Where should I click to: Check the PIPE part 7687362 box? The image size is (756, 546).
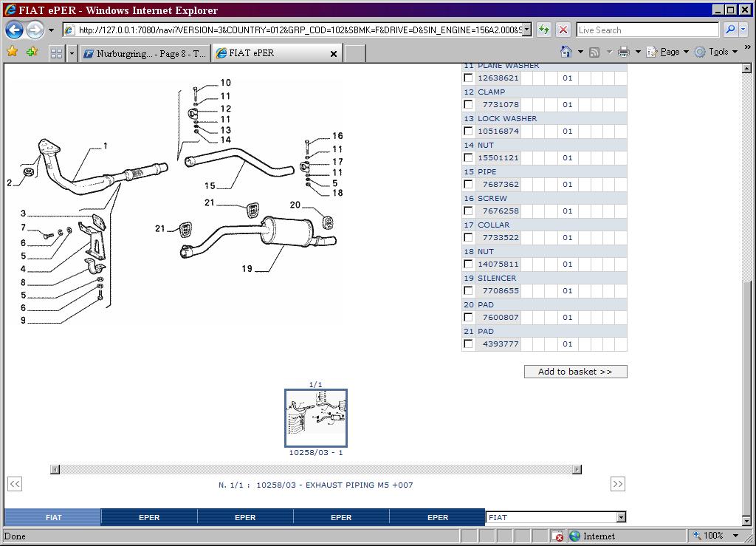tap(468, 184)
